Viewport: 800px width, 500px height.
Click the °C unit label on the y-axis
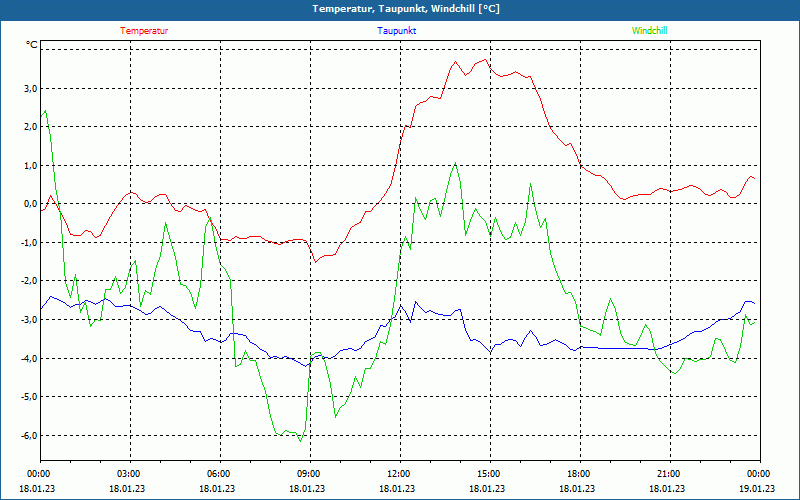32,45
